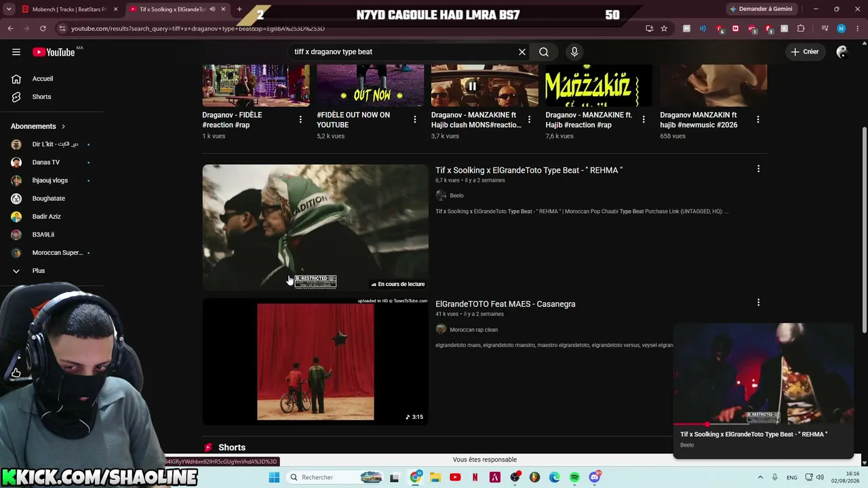Screen dimensions: 868x488
Task: Open a new browser tab
Action: click(x=239, y=9)
